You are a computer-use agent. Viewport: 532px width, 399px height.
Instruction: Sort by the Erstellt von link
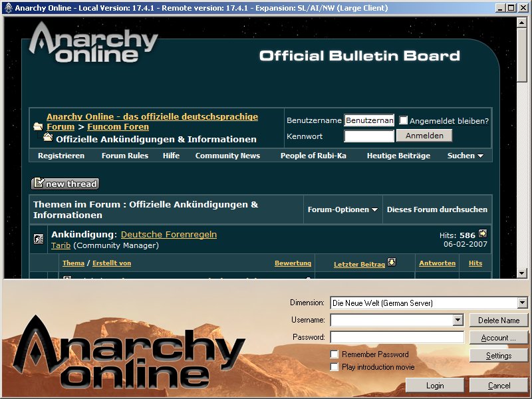point(112,263)
